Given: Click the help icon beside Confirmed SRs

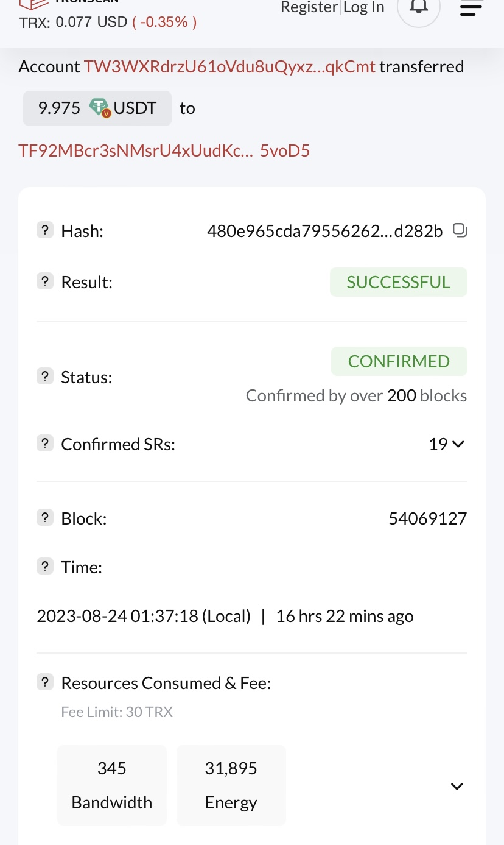Looking at the screenshot, I should click(45, 444).
